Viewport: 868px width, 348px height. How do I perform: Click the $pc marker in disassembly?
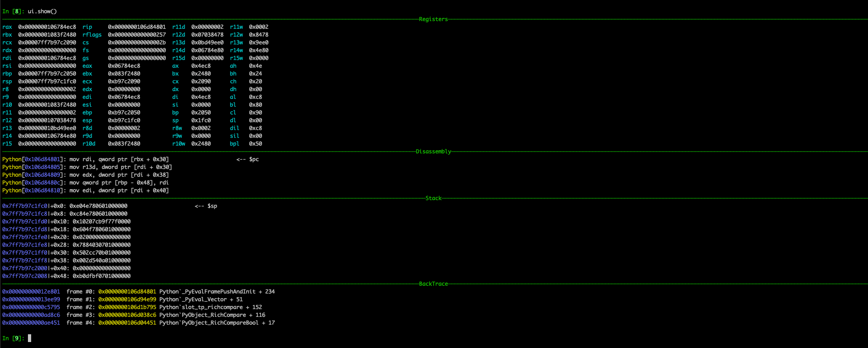(247, 159)
